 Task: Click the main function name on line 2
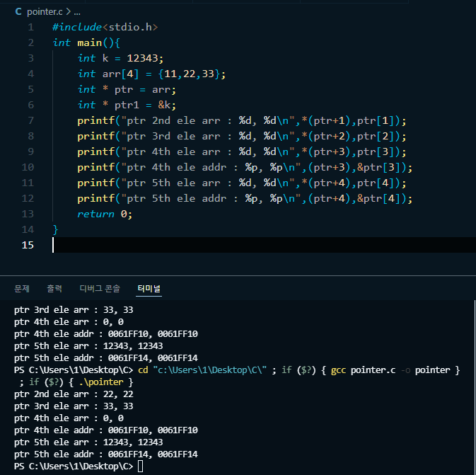[90, 43]
